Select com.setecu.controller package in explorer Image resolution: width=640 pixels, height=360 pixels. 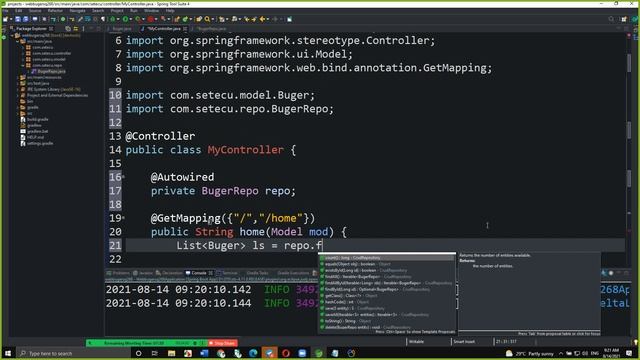point(51,53)
